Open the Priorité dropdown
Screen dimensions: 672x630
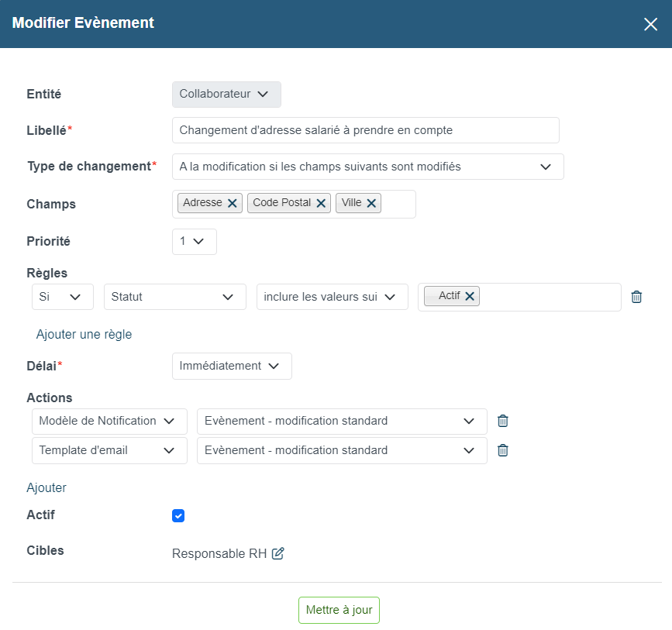pyautogui.click(x=194, y=242)
